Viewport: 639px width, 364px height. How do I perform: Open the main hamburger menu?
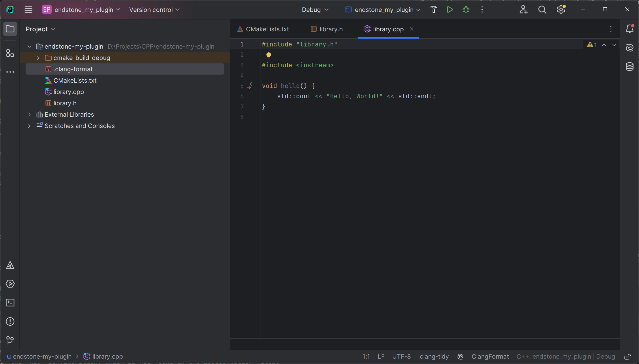coord(28,9)
